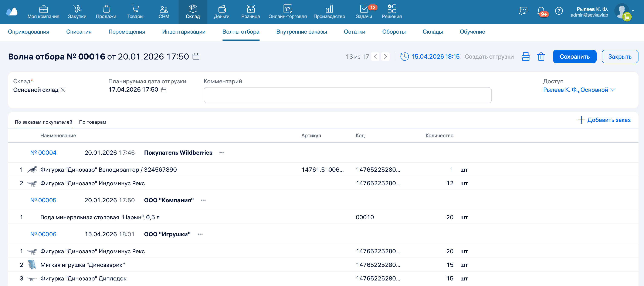Open change history 15.04.2026 18:15

[x=430, y=57]
